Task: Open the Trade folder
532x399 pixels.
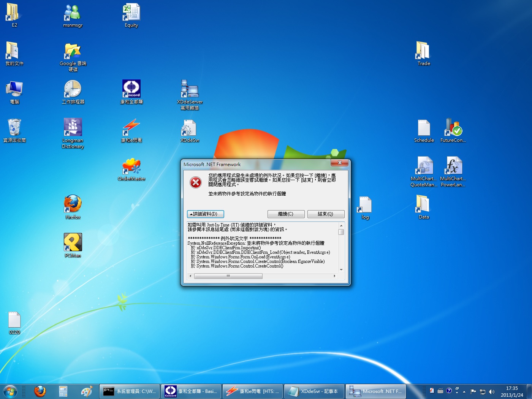Action: 424,54
